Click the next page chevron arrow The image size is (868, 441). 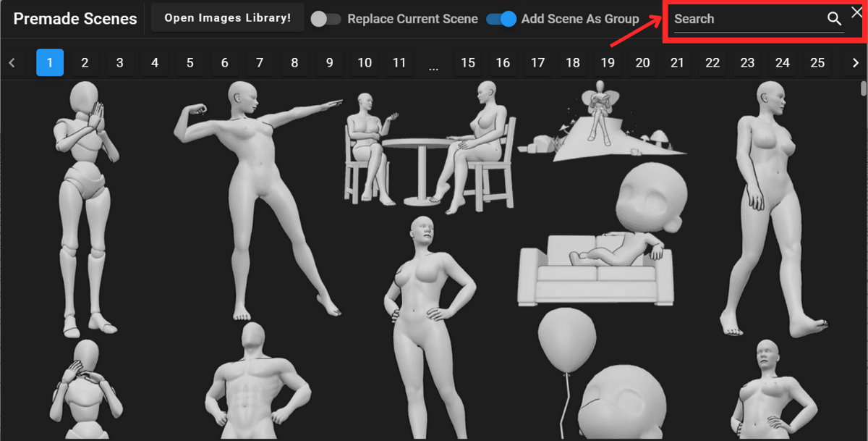pyautogui.click(x=856, y=62)
